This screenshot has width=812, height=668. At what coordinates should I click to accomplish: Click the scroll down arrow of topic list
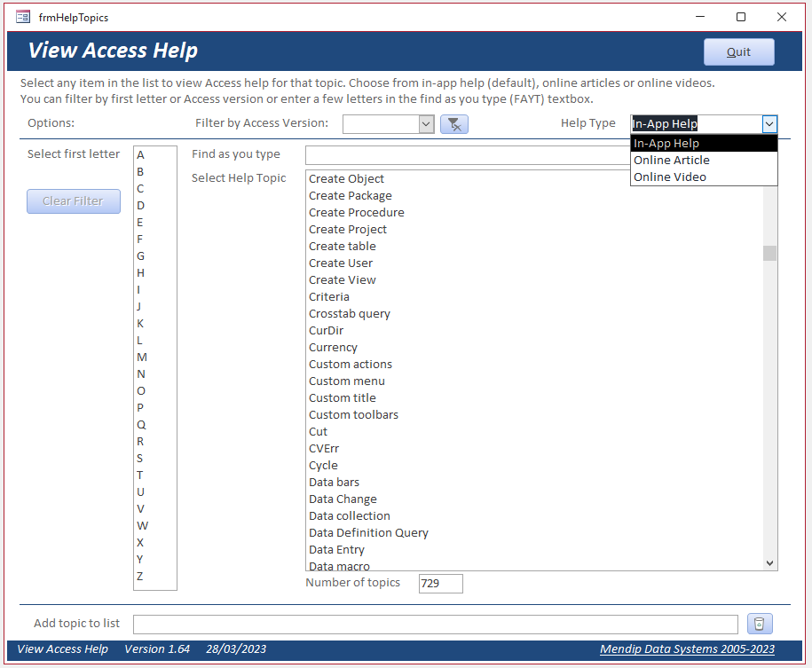769,563
